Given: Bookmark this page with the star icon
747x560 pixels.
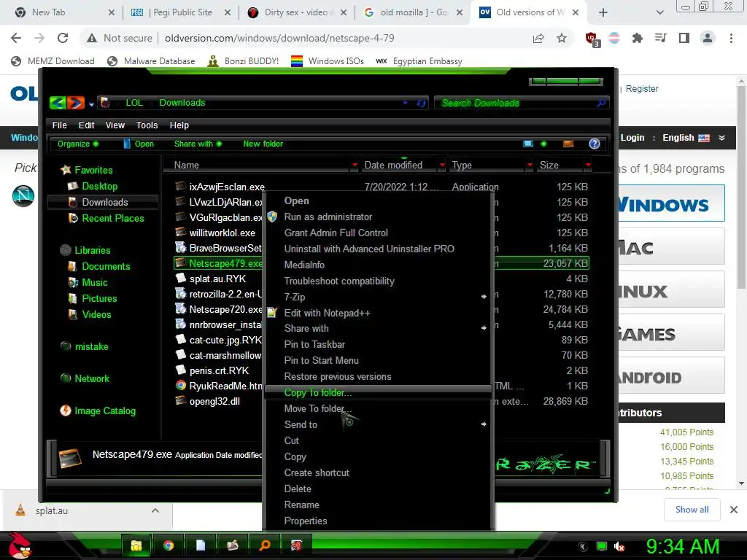Looking at the screenshot, I should tap(562, 38).
